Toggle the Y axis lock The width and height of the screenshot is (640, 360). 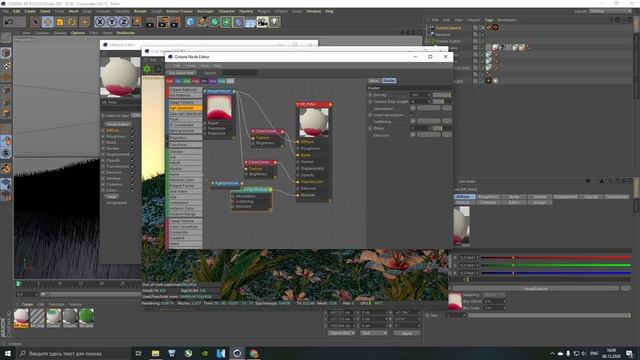click(x=112, y=22)
